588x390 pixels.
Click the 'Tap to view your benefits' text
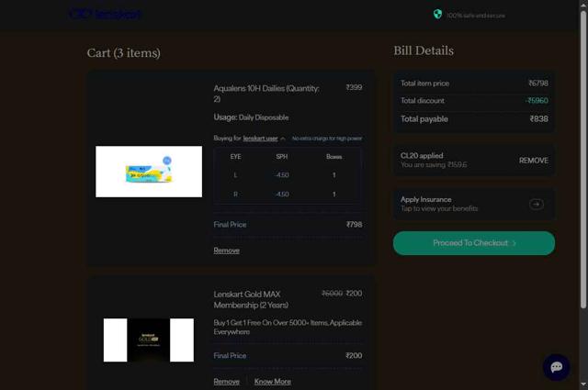click(x=439, y=208)
